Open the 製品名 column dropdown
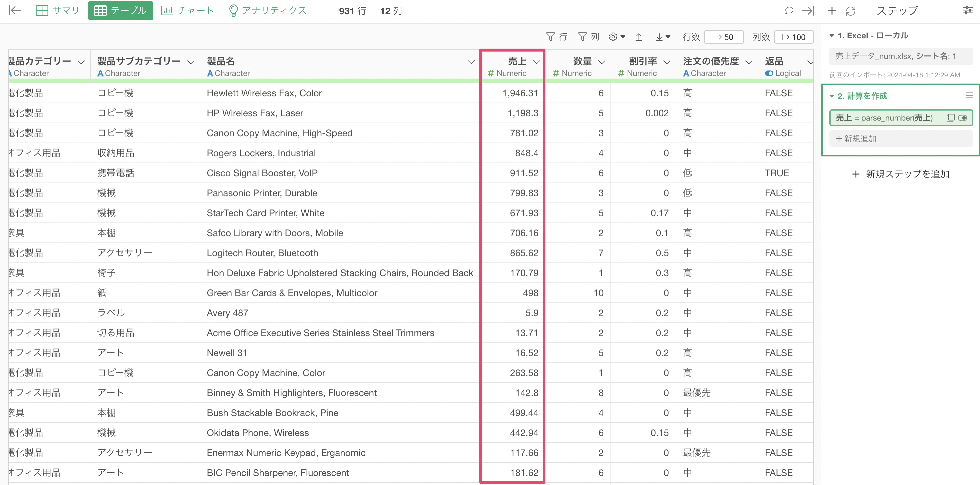The image size is (980, 485). [x=471, y=62]
